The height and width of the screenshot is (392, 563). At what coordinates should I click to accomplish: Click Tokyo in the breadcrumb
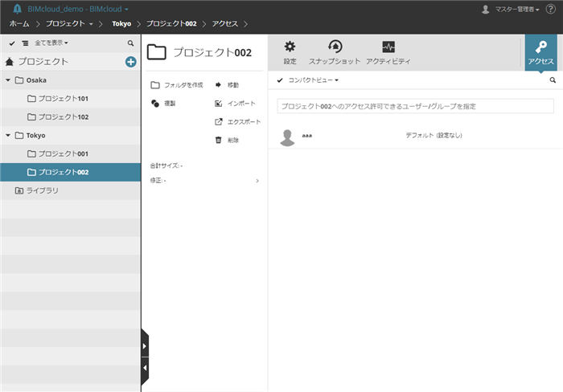click(121, 23)
